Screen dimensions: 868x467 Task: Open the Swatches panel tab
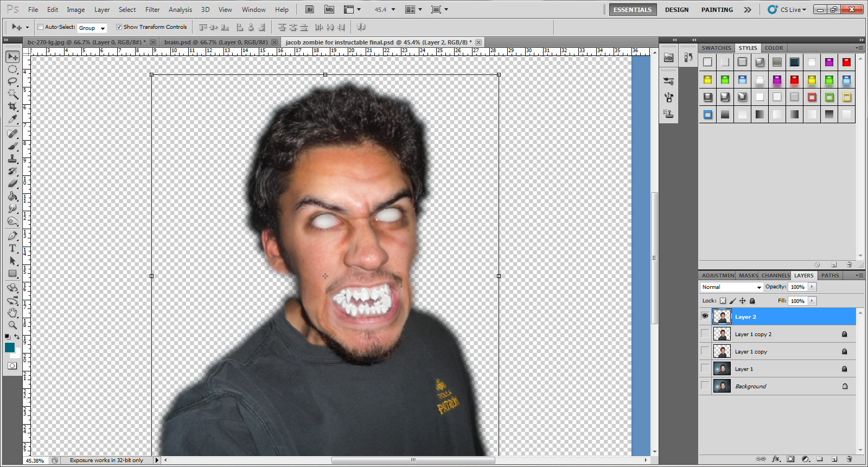point(716,48)
